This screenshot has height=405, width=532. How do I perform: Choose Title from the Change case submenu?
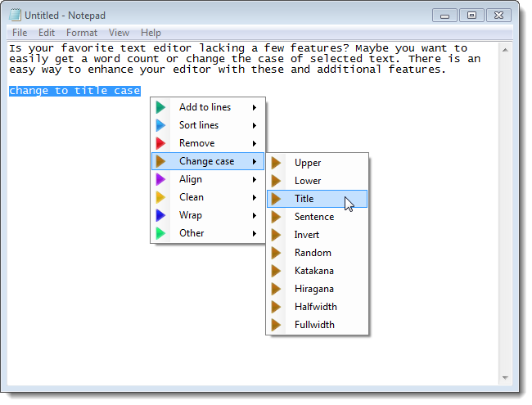pyautogui.click(x=317, y=199)
